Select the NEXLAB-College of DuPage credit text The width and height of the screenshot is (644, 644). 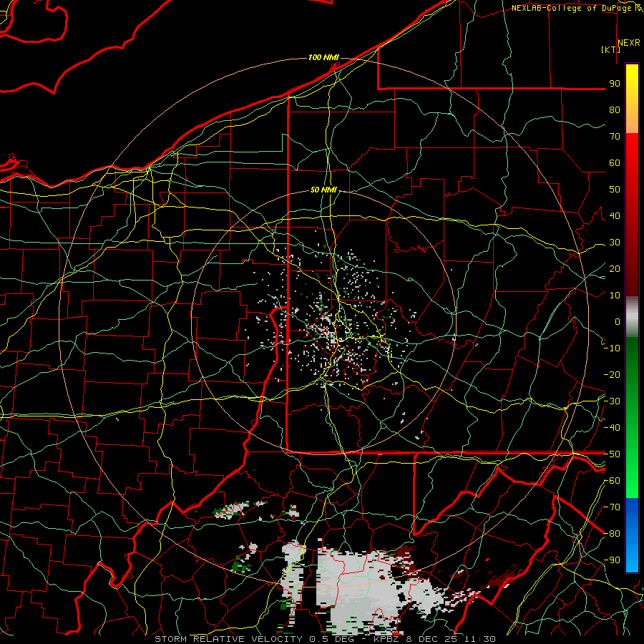pyautogui.click(x=572, y=8)
